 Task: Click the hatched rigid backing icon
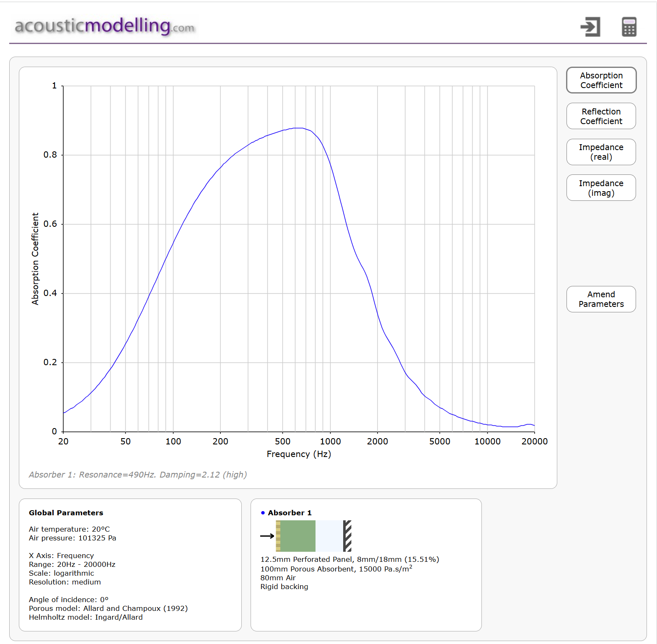(x=347, y=536)
